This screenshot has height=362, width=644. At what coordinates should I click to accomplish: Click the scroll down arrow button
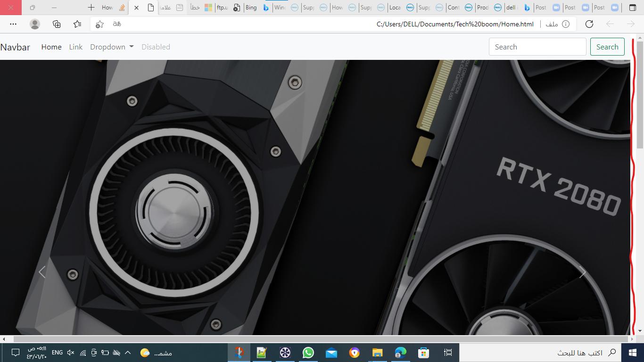640,331
